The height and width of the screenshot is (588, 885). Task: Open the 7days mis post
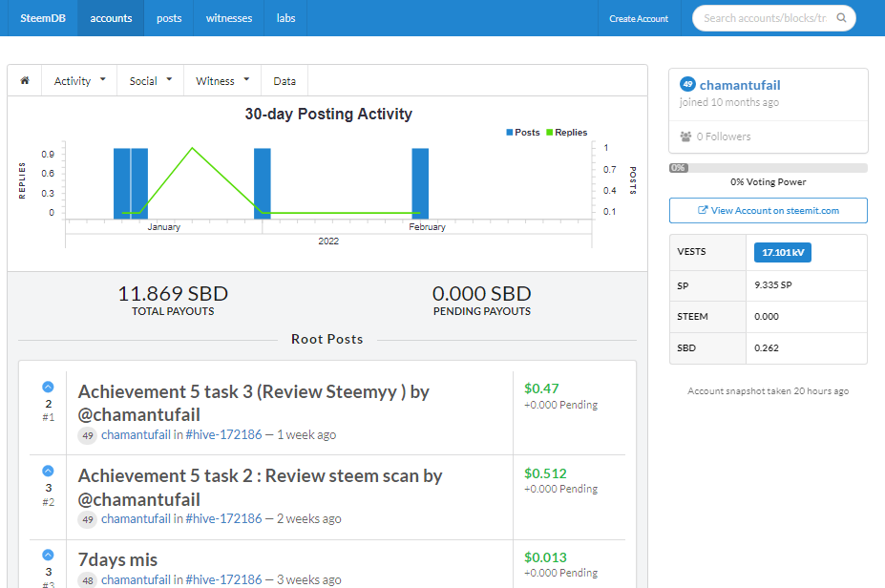click(x=117, y=559)
